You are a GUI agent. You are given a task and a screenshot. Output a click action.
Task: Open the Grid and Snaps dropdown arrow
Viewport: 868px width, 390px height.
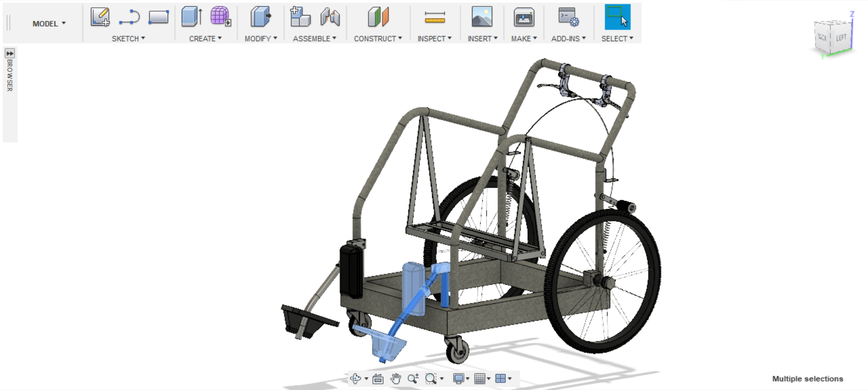(489, 379)
